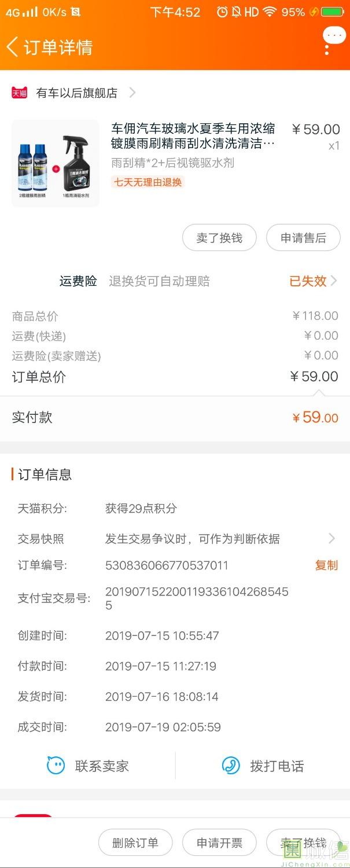The width and height of the screenshot is (350, 868).
Task: Tap the back arrow icon
Action: 13,47
